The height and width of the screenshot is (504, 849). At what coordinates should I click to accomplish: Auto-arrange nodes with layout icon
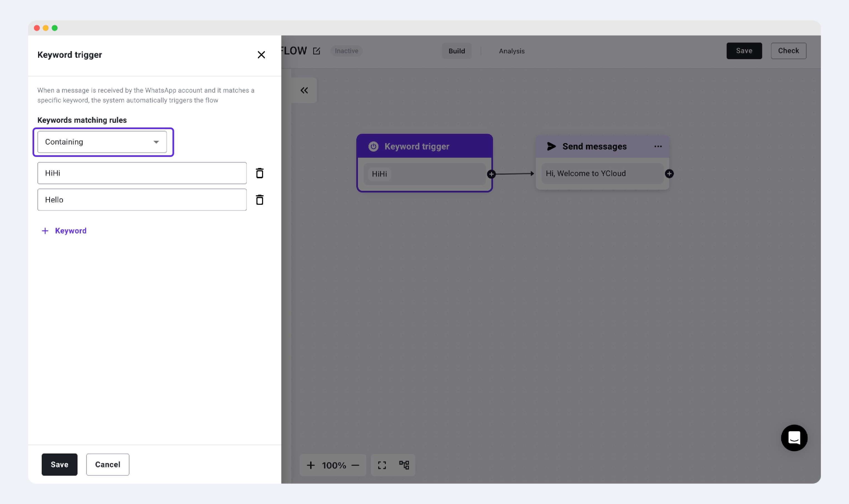point(404,465)
